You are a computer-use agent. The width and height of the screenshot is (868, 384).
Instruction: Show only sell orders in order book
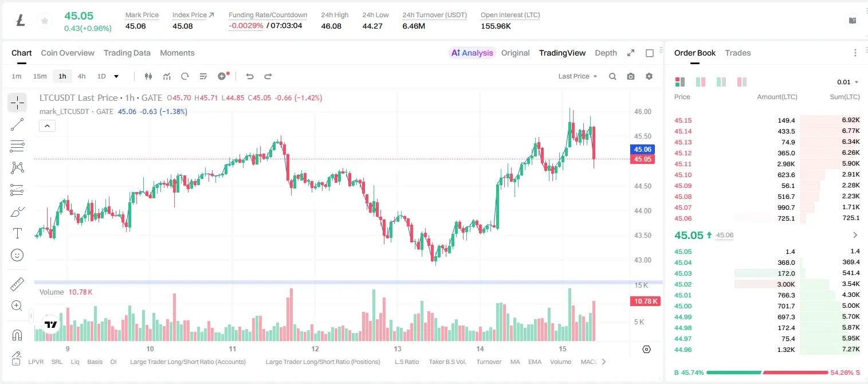(742, 82)
